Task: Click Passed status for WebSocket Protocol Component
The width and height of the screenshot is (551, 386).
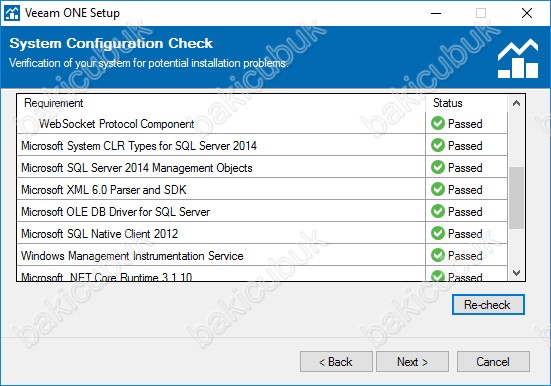Action: [x=465, y=124]
